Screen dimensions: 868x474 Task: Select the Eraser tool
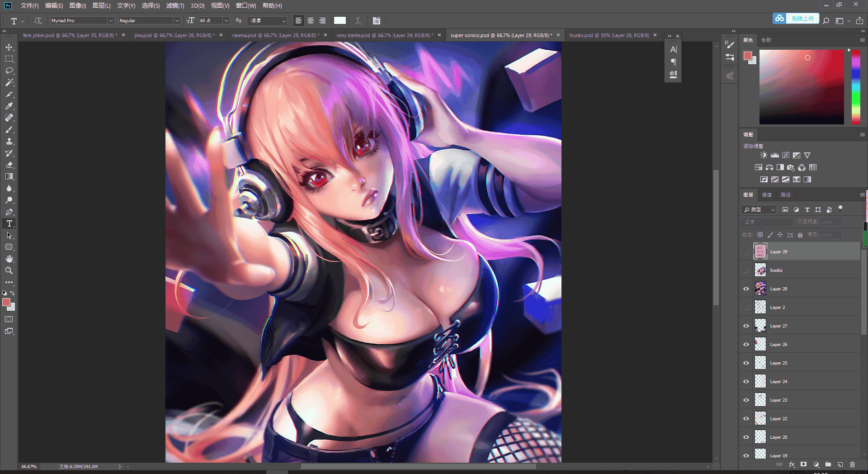click(x=9, y=165)
